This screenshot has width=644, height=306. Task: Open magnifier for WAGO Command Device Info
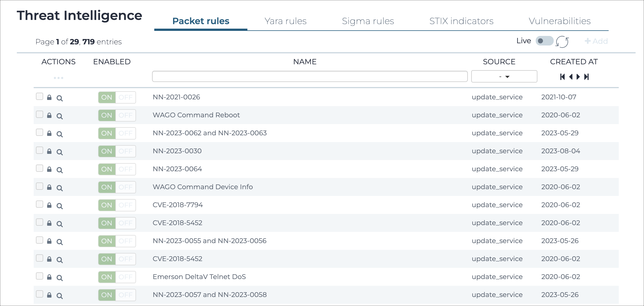(x=59, y=188)
